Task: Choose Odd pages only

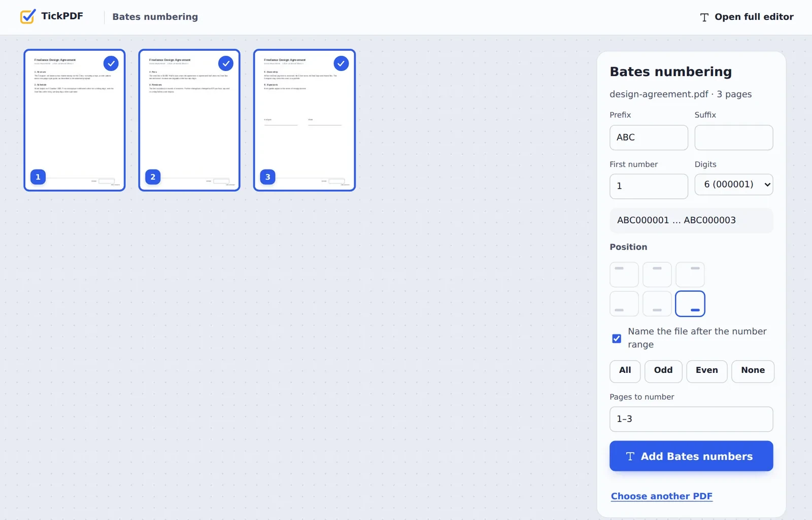Action: pos(663,371)
